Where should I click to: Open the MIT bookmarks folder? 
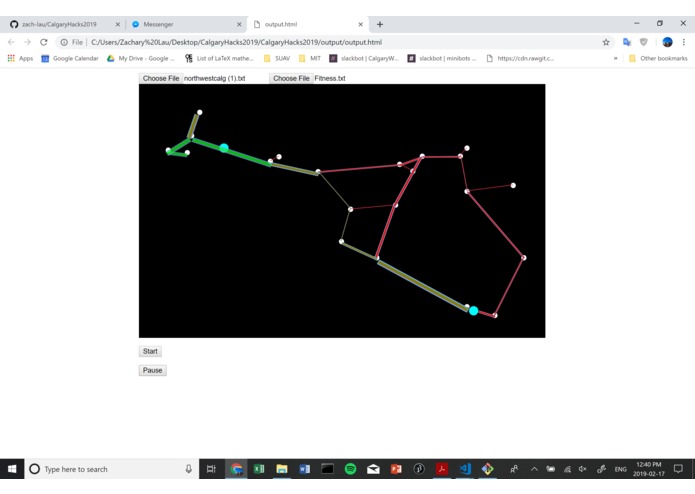[x=309, y=58]
